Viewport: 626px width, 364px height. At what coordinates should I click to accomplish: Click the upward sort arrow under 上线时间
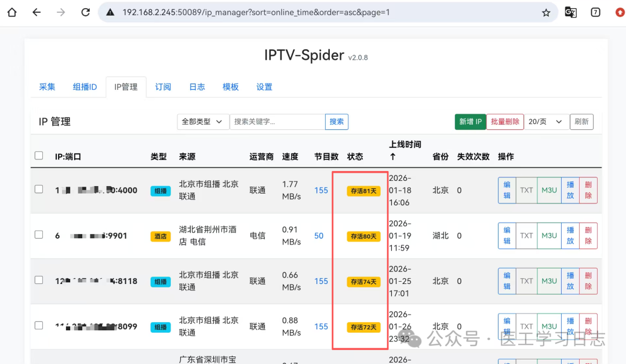[392, 156]
